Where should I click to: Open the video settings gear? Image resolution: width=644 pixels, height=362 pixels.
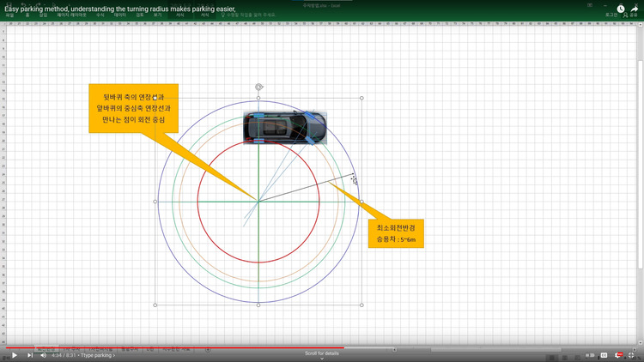coord(618,355)
